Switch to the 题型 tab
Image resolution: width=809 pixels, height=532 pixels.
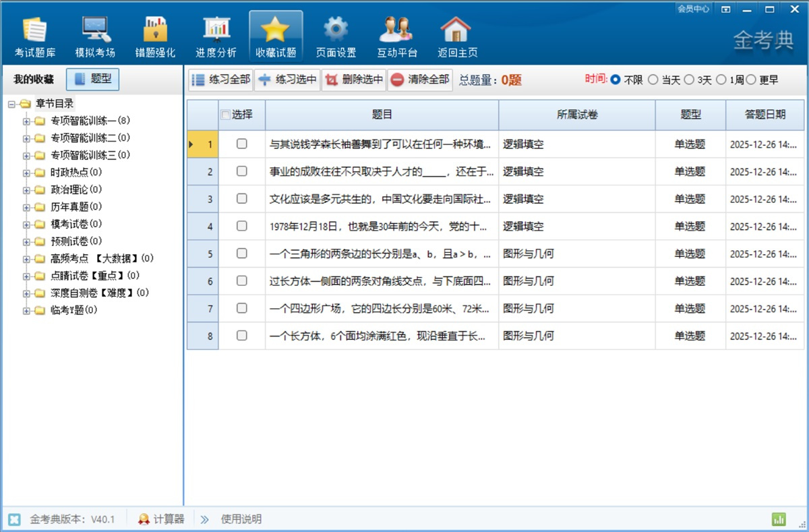pyautogui.click(x=93, y=79)
